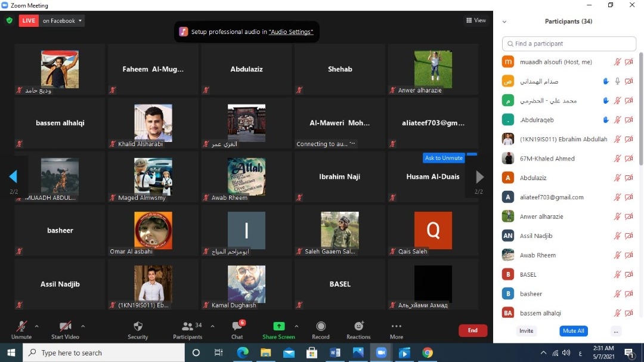The width and height of the screenshot is (644, 362).
Task: Click the Find a participant search field
Action: click(569, 44)
